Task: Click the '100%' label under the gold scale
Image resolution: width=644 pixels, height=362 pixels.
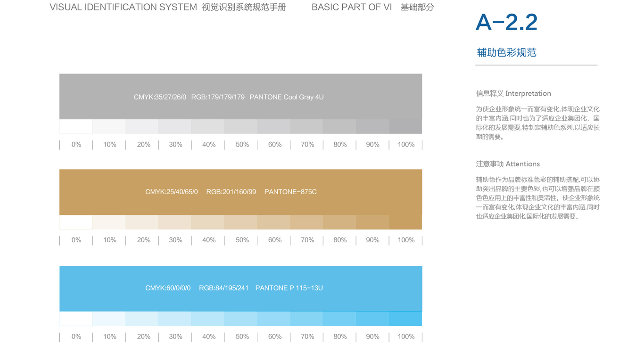Action: coord(406,240)
